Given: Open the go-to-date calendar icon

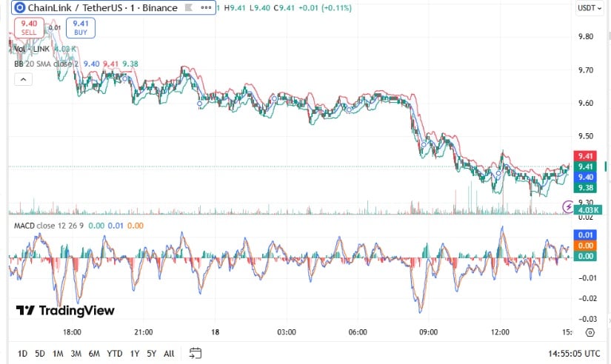Looking at the screenshot, I should [x=196, y=353].
